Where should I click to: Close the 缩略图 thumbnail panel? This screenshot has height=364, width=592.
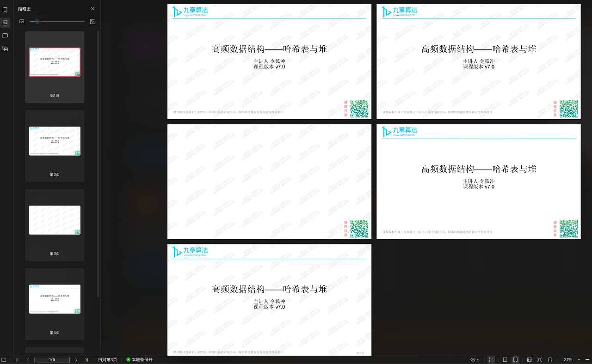92,9
